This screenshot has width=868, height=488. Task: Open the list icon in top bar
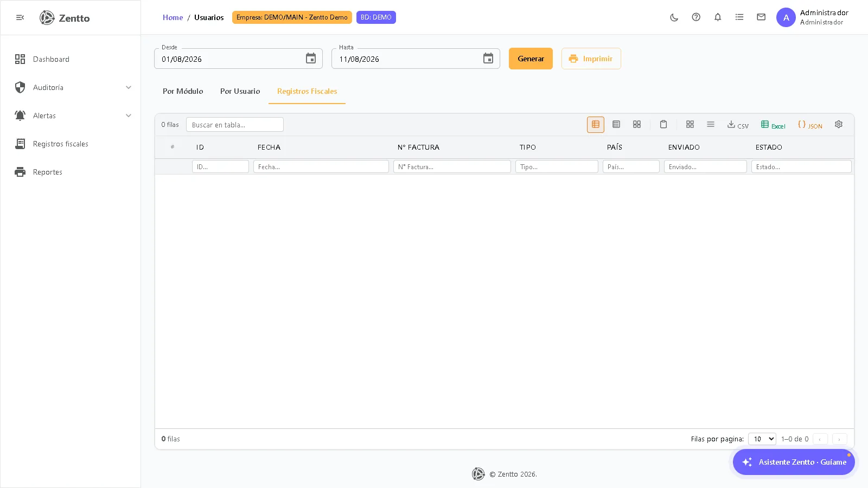coord(739,17)
